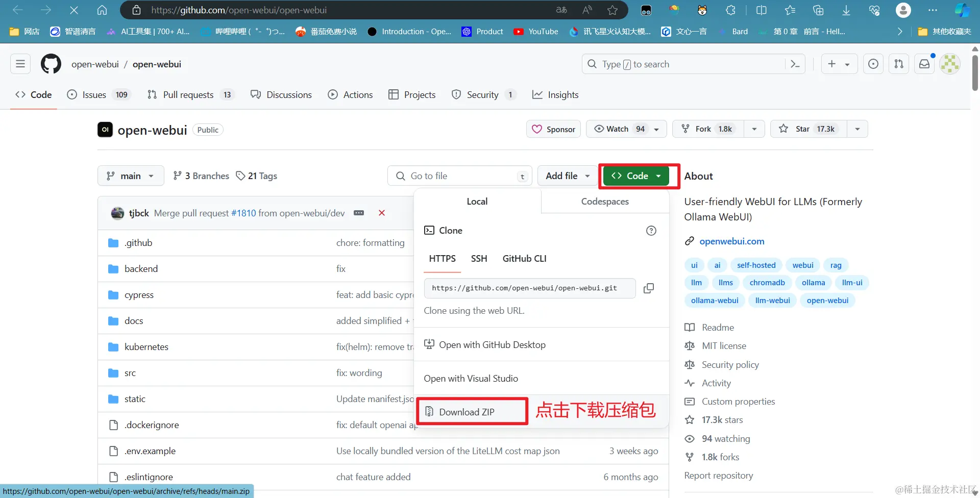This screenshot has width=980, height=498.
Task: Open pull request #1810 link
Action: [x=243, y=213]
